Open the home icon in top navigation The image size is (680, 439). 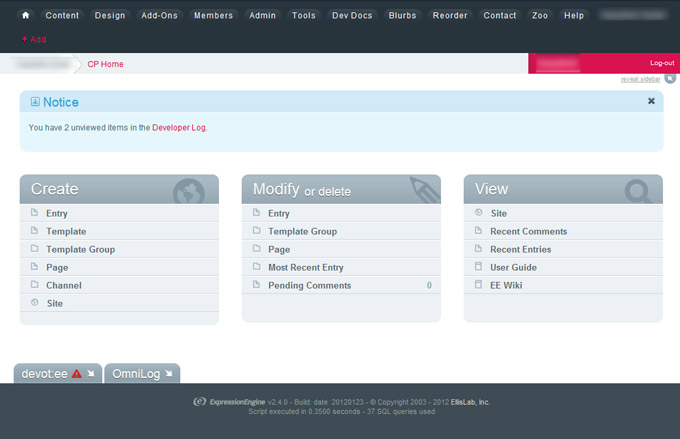click(26, 15)
